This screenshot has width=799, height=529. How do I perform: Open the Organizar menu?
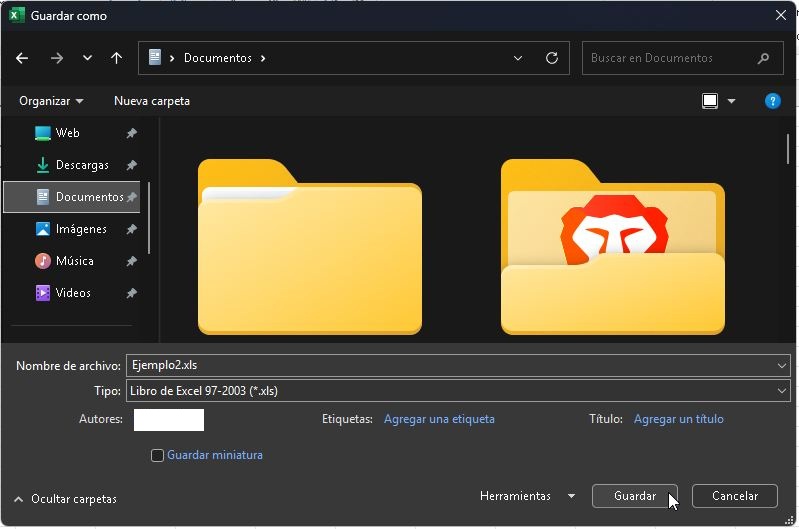51,101
